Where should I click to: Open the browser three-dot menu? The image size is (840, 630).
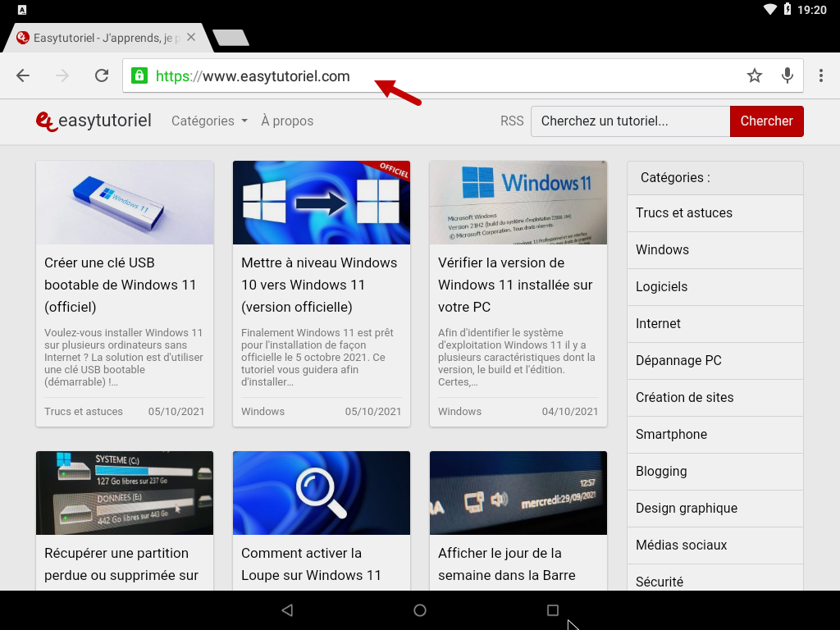tap(820, 75)
